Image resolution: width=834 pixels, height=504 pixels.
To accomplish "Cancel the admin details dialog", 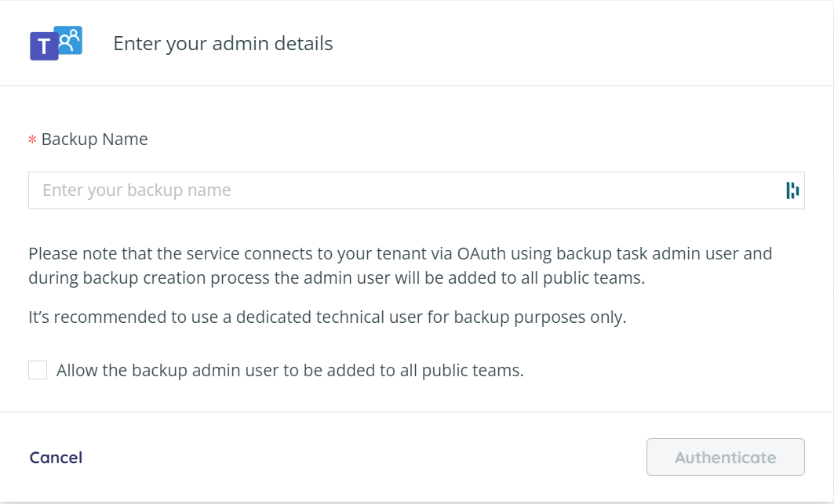I will click(55, 457).
